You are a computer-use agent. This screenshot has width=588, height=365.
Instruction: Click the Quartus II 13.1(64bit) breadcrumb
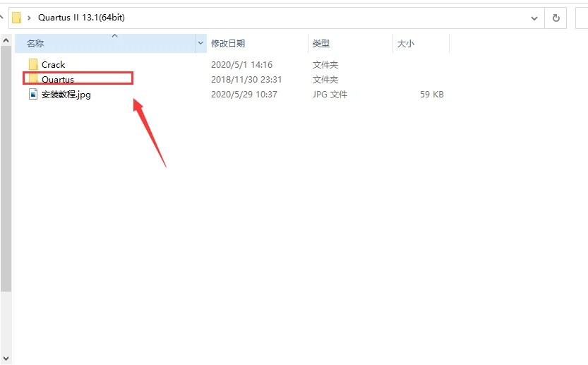click(81, 18)
